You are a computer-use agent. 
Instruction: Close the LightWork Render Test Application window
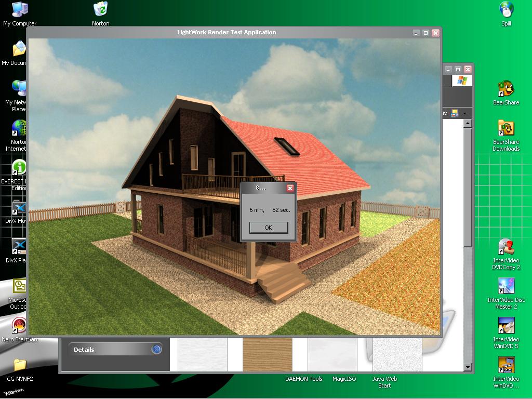(436, 33)
